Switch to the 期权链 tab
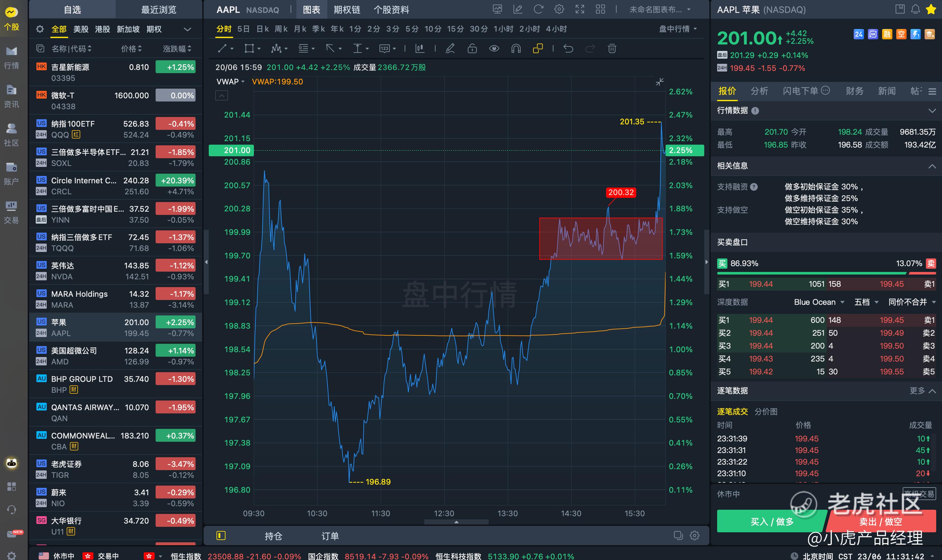The image size is (942, 560). point(347,9)
